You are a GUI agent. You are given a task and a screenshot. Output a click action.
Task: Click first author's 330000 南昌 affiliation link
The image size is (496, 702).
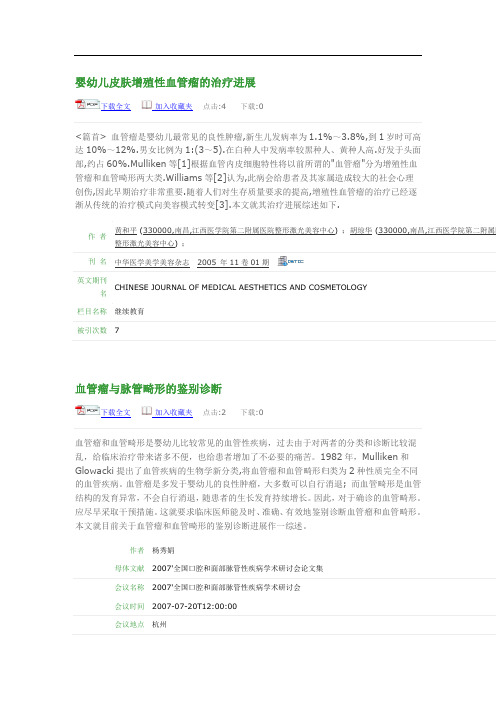click(239, 230)
